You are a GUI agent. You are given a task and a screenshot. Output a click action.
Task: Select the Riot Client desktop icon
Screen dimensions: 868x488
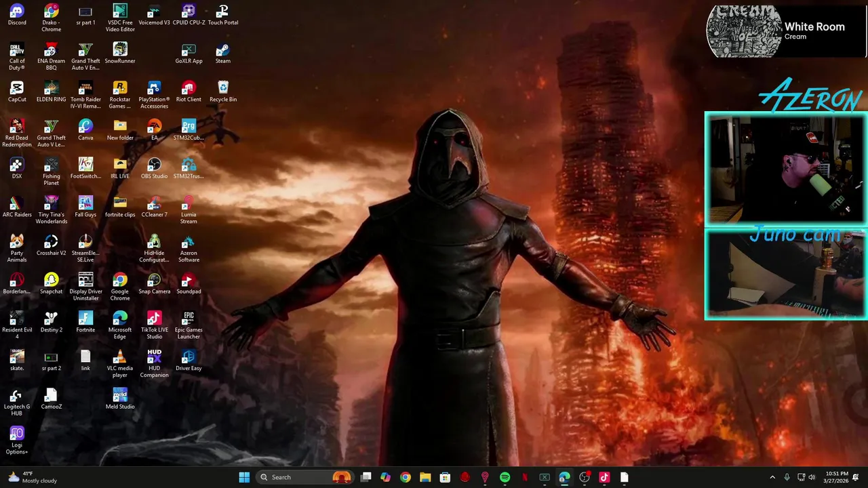189,92
